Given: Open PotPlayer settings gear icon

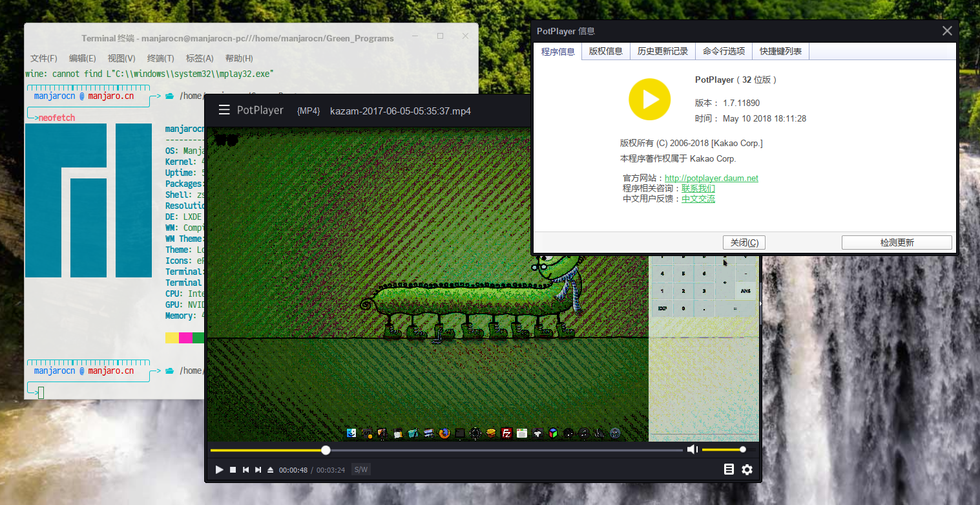Looking at the screenshot, I should [x=747, y=469].
